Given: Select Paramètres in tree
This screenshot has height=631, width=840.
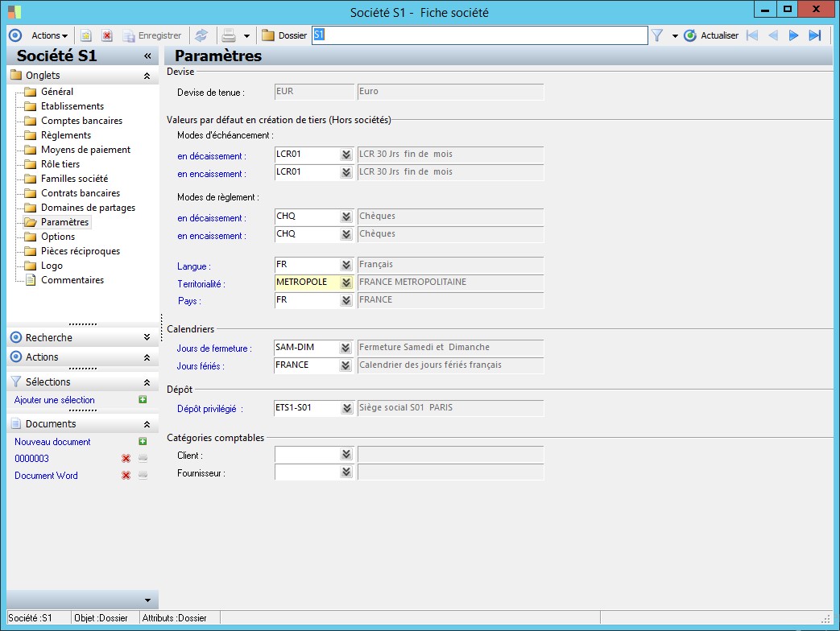Looking at the screenshot, I should [64, 221].
